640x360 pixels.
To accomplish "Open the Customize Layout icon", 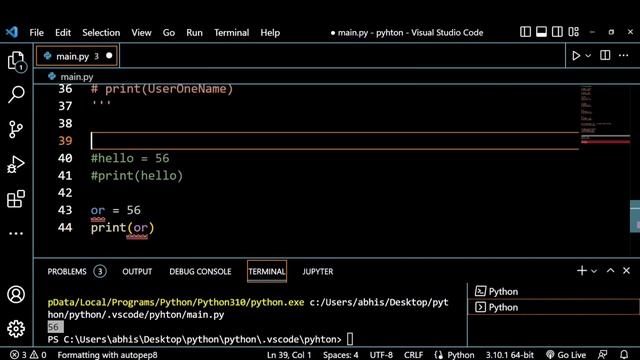I will (573, 32).
